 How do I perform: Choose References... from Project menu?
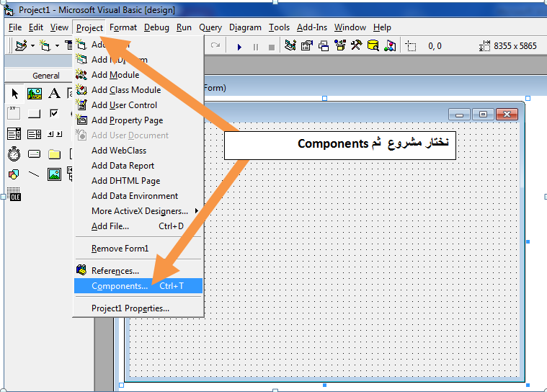coord(139,271)
